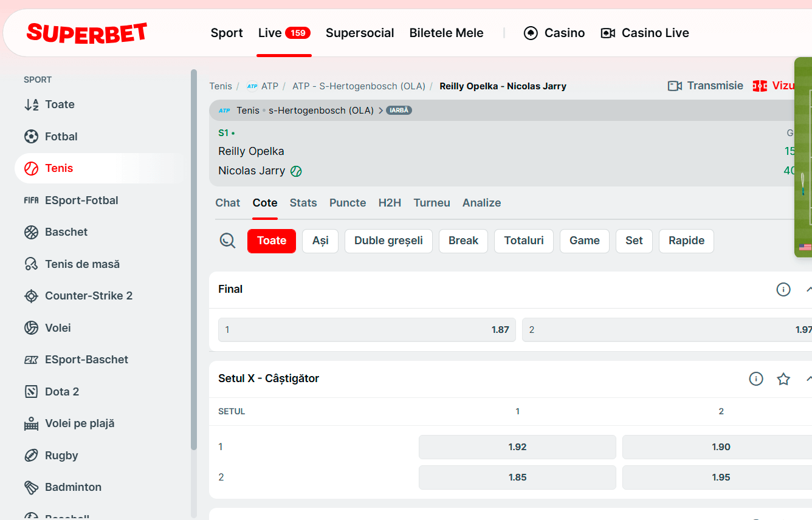Expand the s-Hertogenbosch (OLA) arrow in header

coord(380,111)
